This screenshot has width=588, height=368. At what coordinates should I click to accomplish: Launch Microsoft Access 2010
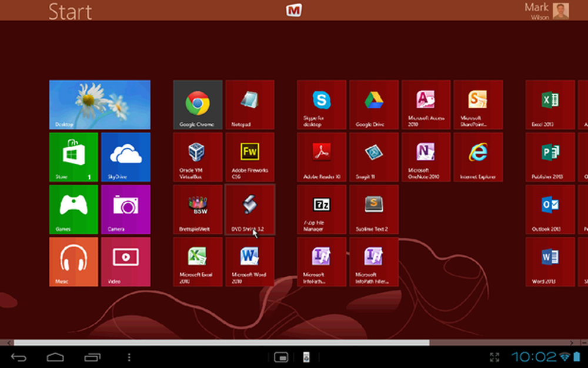[x=426, y=105]
